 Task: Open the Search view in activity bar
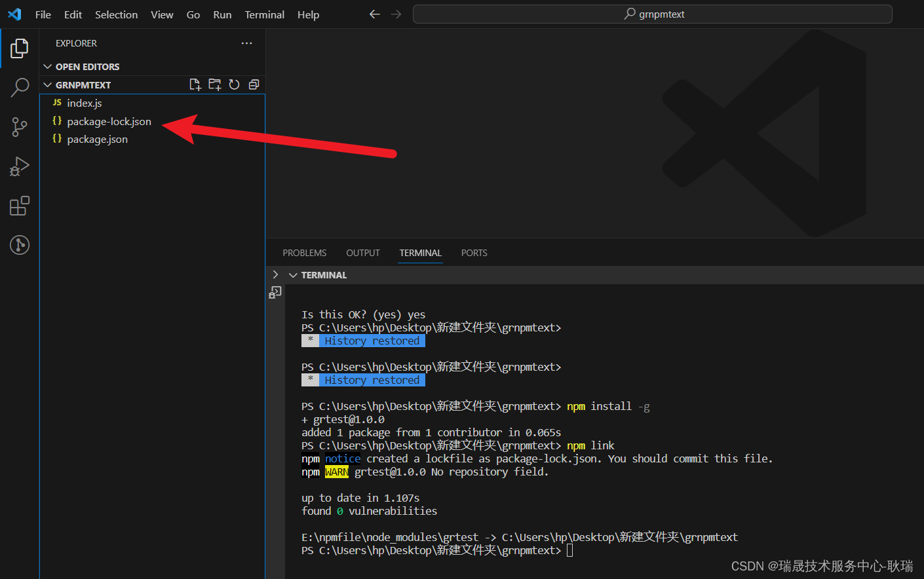click(20, 87)
